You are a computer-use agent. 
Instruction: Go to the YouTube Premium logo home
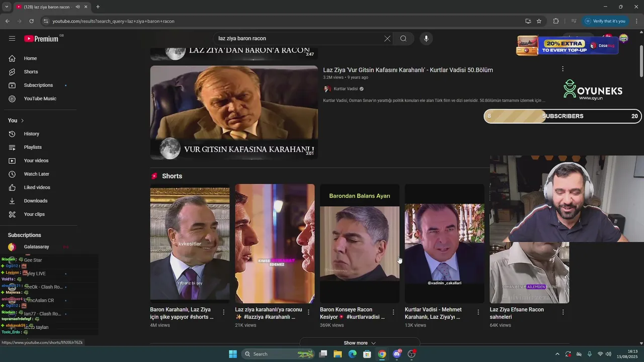[x=42, y=38]
